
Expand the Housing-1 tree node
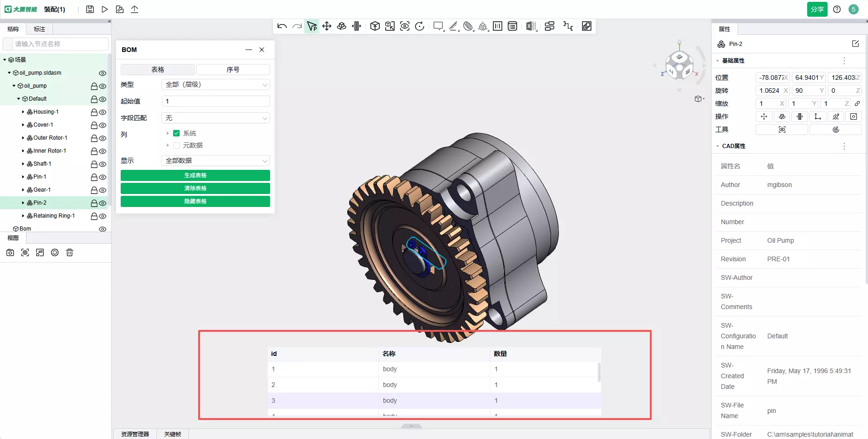pos(23,112)
